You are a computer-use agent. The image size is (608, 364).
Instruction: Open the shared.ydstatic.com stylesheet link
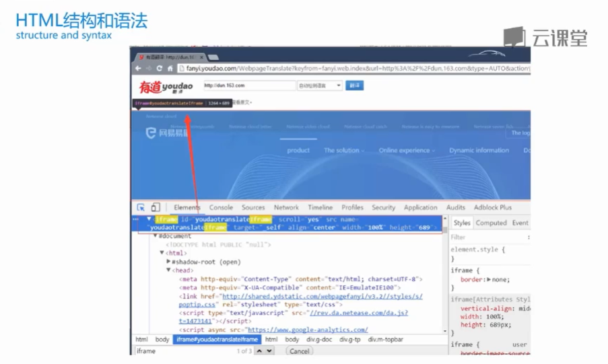323,296
